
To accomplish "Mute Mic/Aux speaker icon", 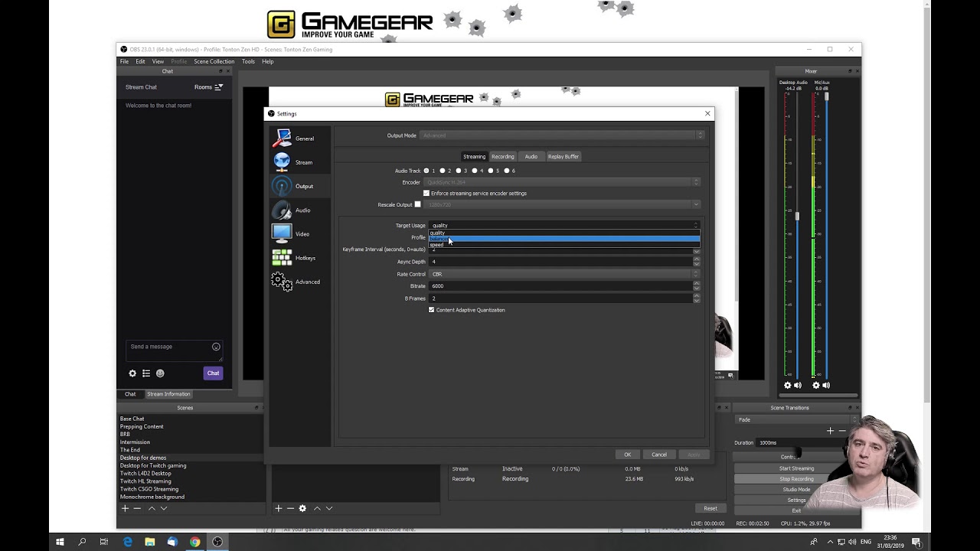I will coord(826,386).
